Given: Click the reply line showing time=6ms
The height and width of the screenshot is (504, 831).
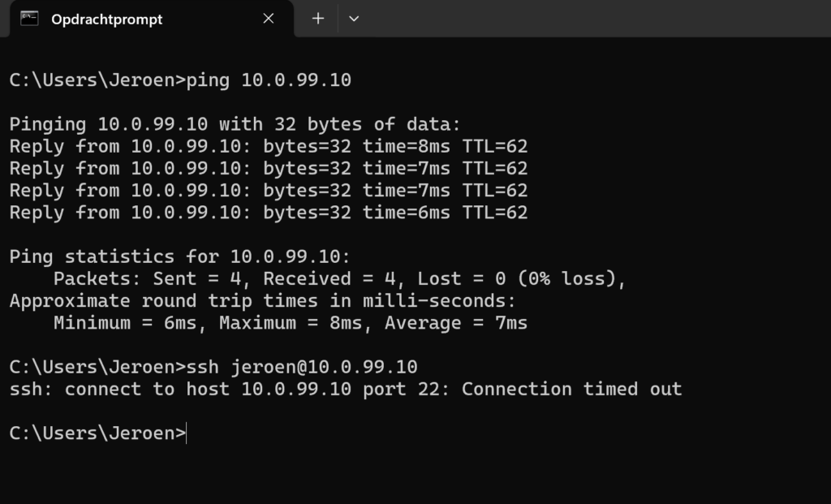Looking at the screenshot, I should point(269,213).
